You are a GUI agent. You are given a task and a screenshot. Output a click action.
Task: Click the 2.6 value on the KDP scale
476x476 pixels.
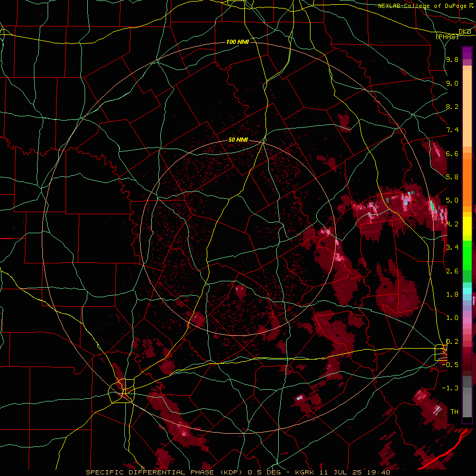click(452, 271)
